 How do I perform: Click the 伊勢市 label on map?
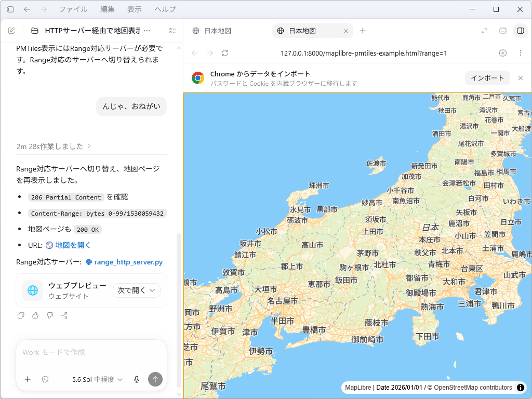point(261,351)
